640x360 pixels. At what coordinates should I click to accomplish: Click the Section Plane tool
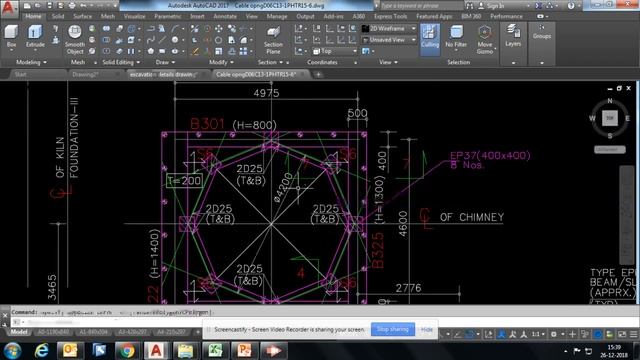pyautogui.click(x=273, y=40)
